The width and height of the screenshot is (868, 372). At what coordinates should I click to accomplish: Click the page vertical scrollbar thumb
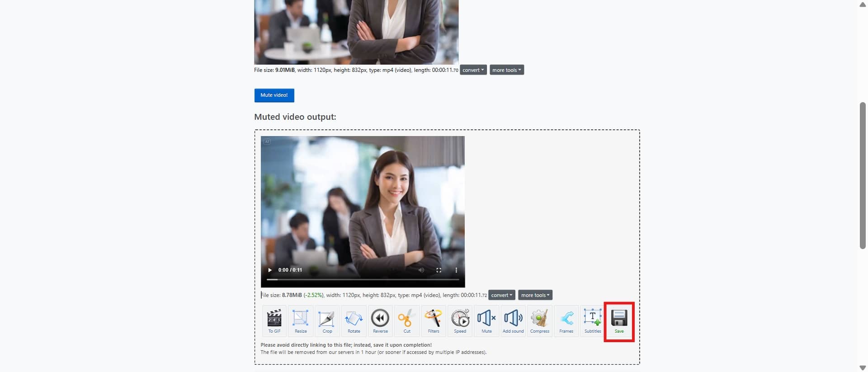pos(863,175)
